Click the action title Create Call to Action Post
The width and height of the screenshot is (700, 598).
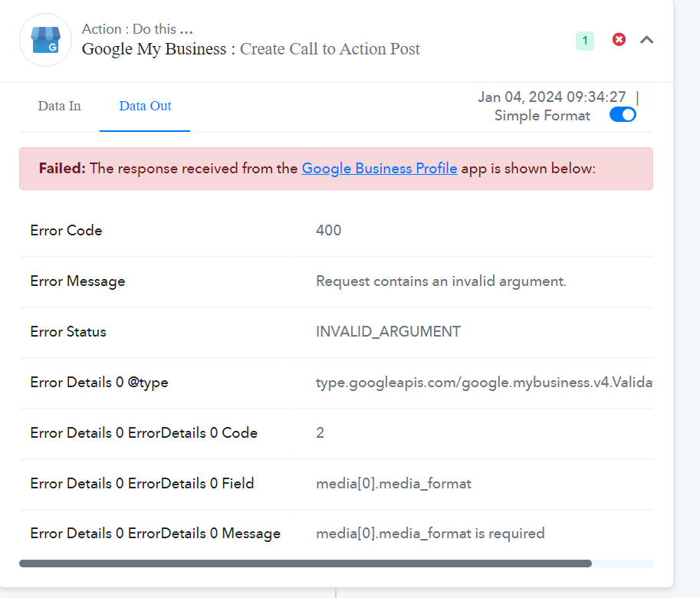click(x=330, y=48)
